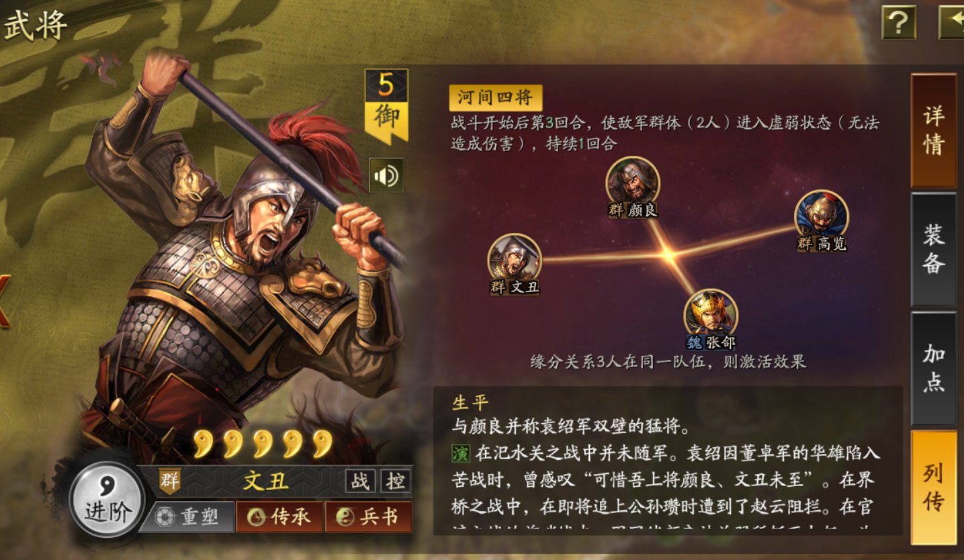Screen dimensions: 964x560
Task: Play the general's voice speaker icon
Action: pyautogui.click(x=386, y=175)
